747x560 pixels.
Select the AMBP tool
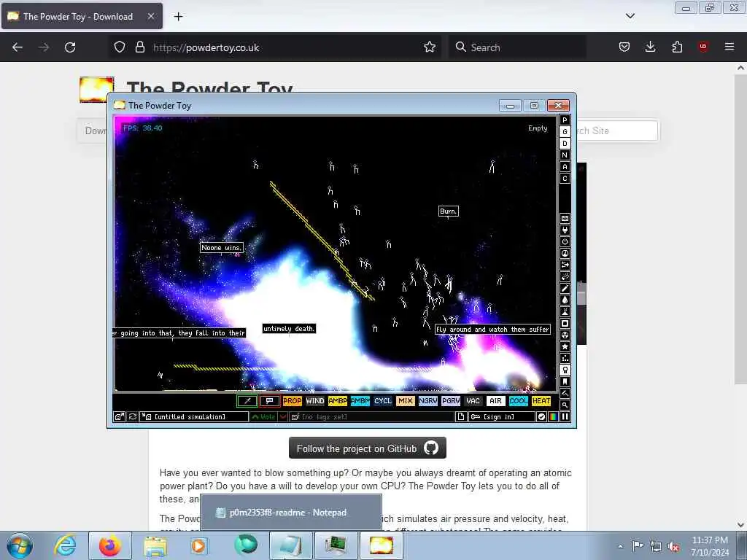tap(337, 401)
